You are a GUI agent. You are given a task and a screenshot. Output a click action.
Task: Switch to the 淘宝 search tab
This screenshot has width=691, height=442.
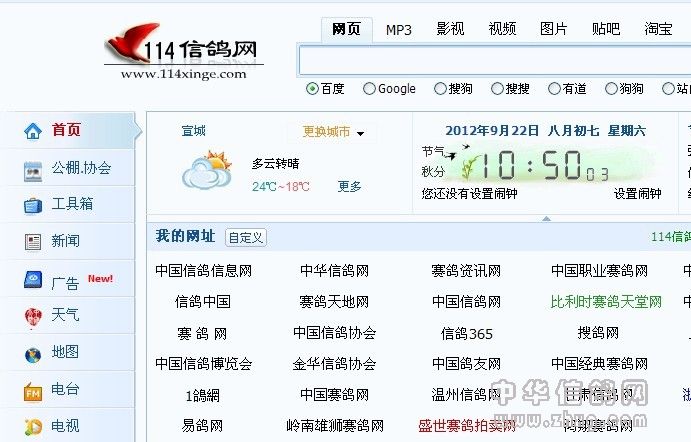[x=658, y=29]
